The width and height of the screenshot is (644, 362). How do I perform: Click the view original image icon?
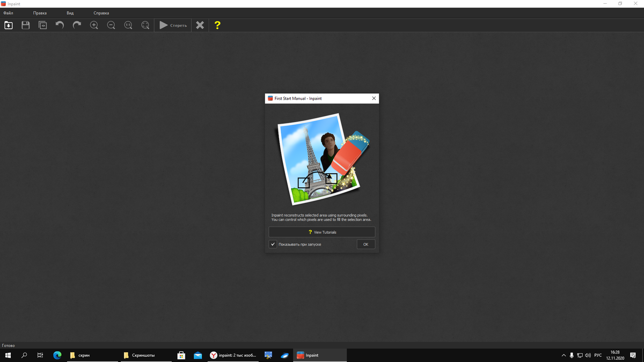click(42, 25)
